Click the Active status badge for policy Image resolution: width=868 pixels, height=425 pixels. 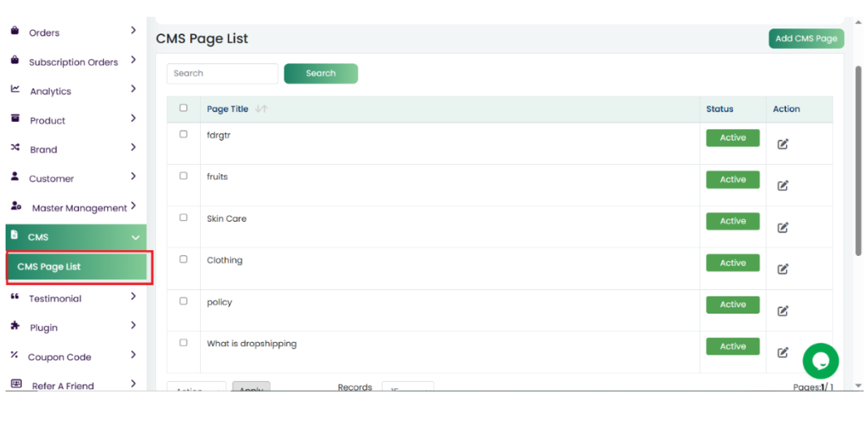point(732,305)
